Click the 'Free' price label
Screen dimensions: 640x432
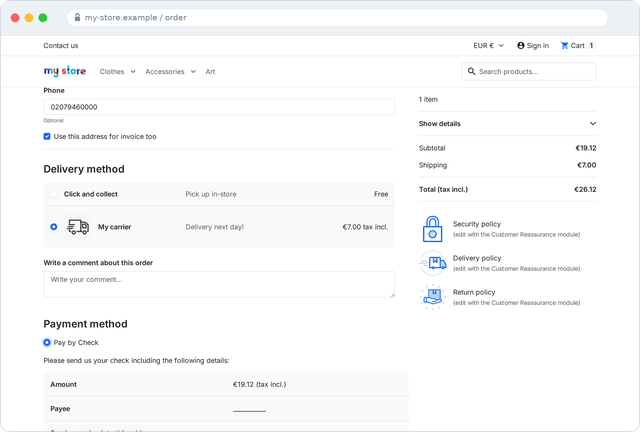pyautogui.click(x=381, y=194)
